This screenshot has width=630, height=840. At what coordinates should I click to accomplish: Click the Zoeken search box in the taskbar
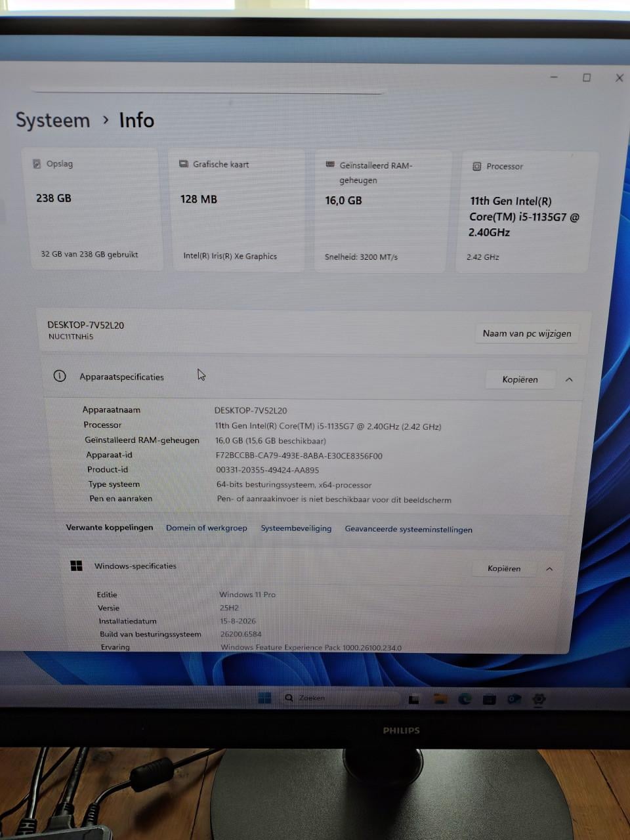[340, 698]
